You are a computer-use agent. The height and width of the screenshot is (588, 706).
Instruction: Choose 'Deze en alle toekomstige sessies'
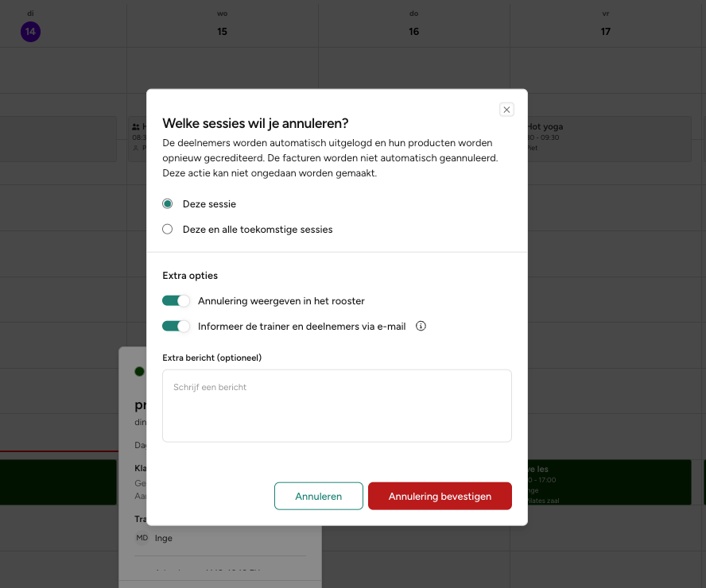(168, 230)
